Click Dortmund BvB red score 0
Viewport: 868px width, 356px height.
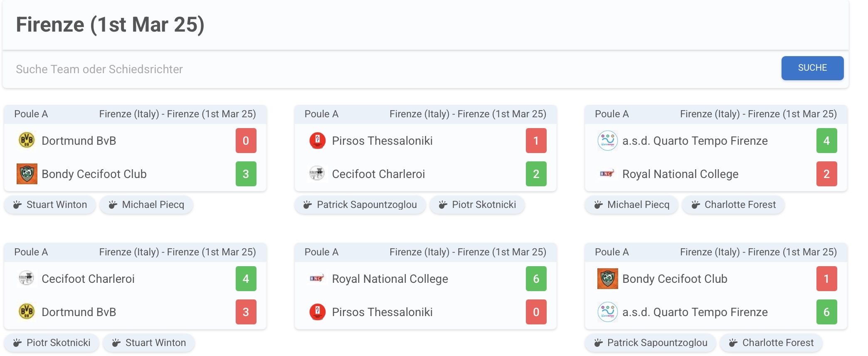pyautogui.click(x=246, y=141)
